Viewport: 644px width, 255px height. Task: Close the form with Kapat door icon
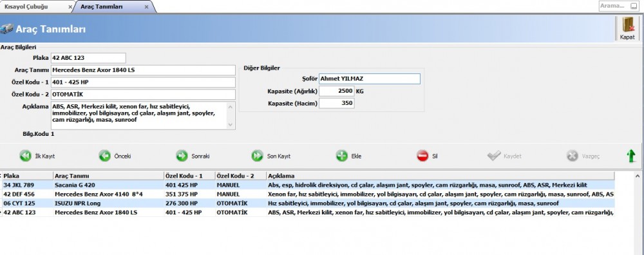627,28
